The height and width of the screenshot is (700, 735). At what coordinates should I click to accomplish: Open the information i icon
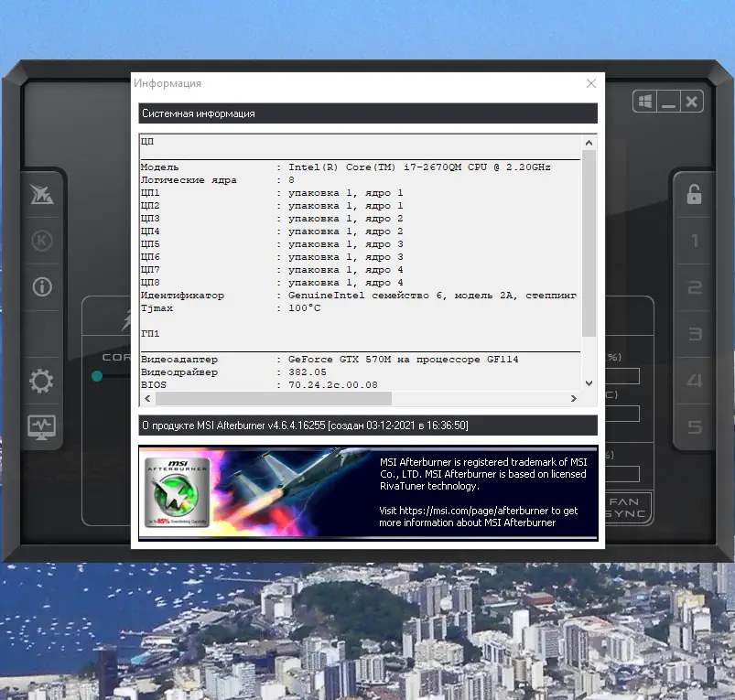click(x=42, y=286)
